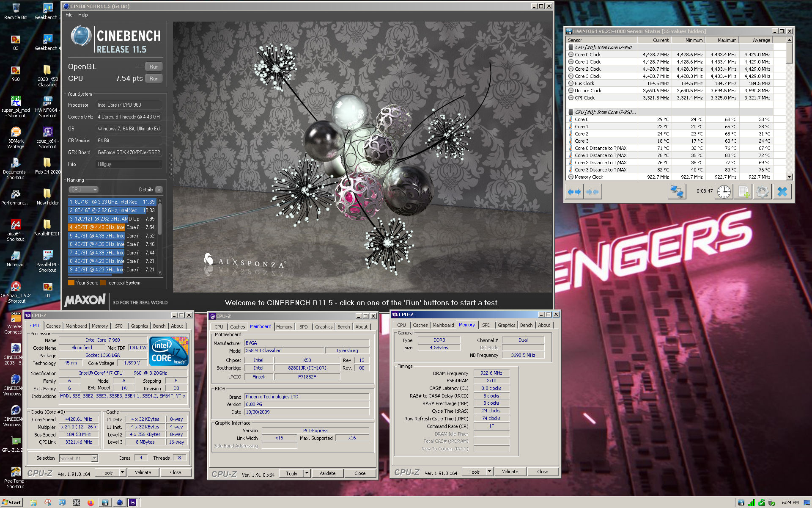Select cpuz_x64 shortcut desktop icon
This screenshot has height=508, width=812.
click(x=47, y=138)
